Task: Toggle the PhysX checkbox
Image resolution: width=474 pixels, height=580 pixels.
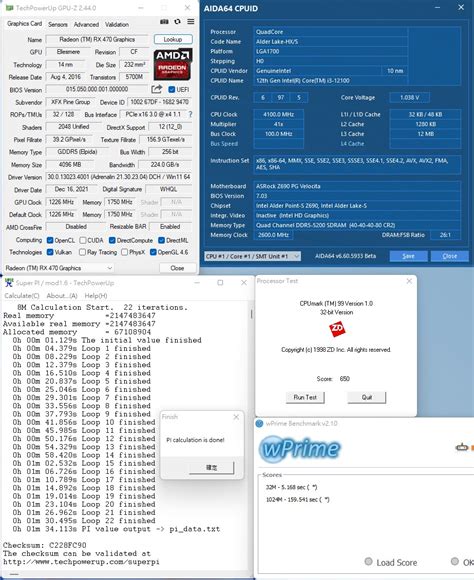Action: click(x=124, y=252)
